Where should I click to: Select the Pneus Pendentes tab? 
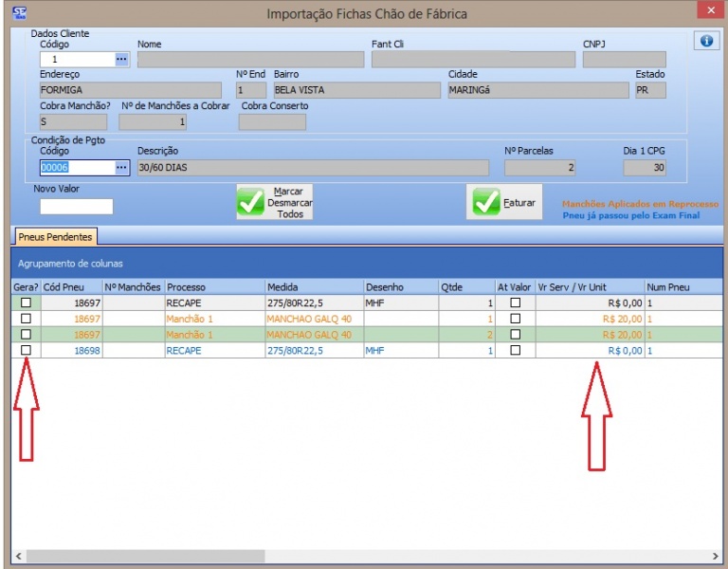55,236
